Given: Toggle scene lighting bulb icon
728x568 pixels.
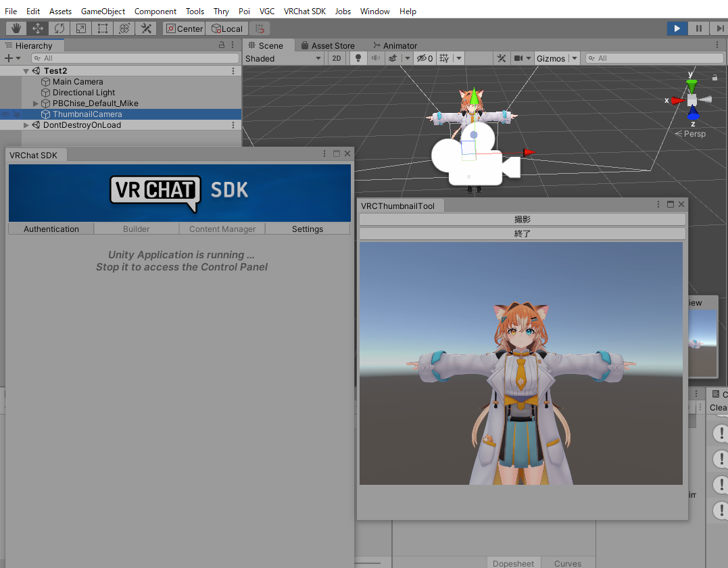Looking at the screenshot, I should 358,58.
